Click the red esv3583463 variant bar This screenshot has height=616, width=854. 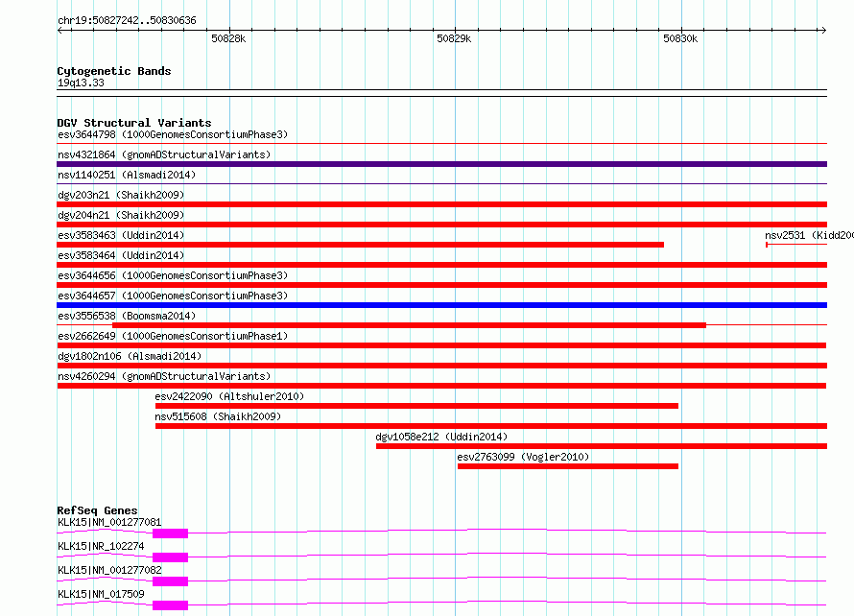[x=361, y=245]
